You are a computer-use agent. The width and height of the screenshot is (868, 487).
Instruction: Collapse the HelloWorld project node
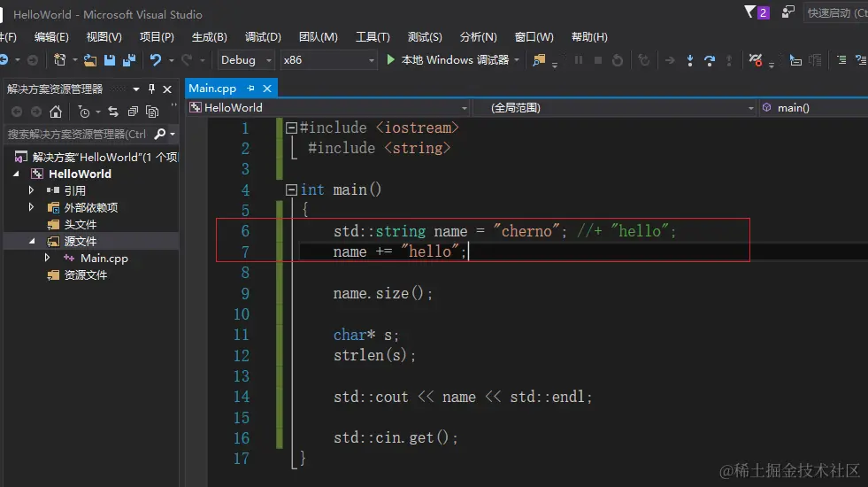(x=17, y=174)
